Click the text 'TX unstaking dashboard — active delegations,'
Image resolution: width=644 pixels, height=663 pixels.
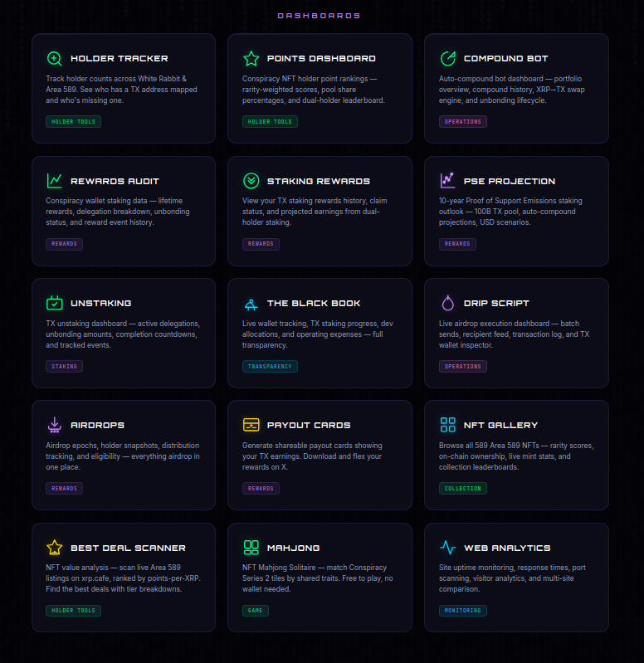pos(123,324)
